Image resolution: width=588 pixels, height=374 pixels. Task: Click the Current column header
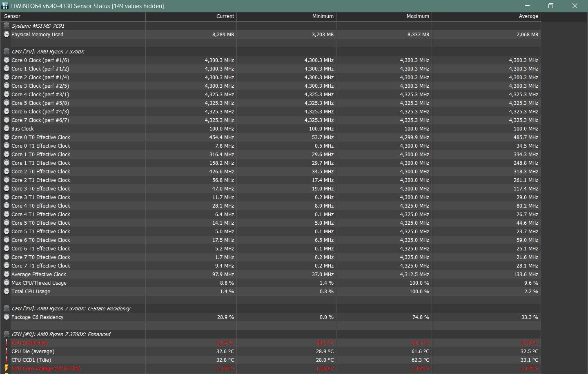(191, 16)
